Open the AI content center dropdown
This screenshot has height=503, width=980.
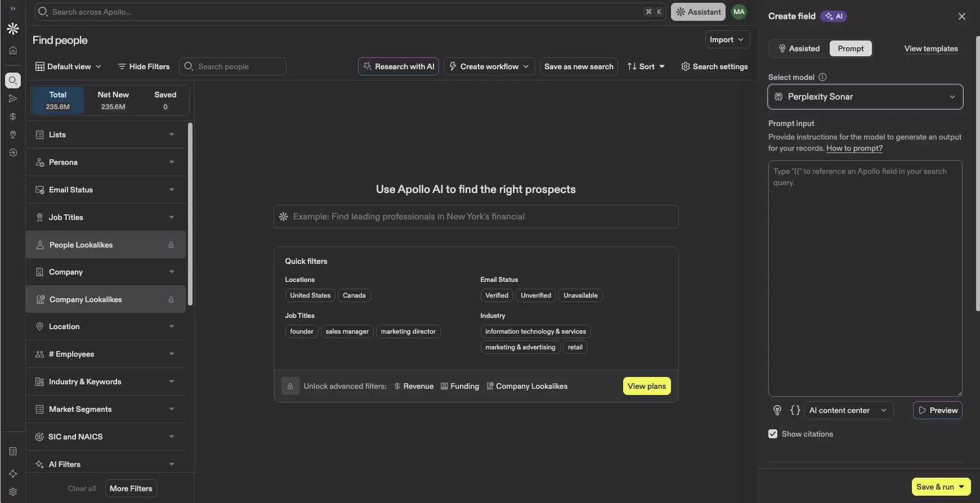848,410
